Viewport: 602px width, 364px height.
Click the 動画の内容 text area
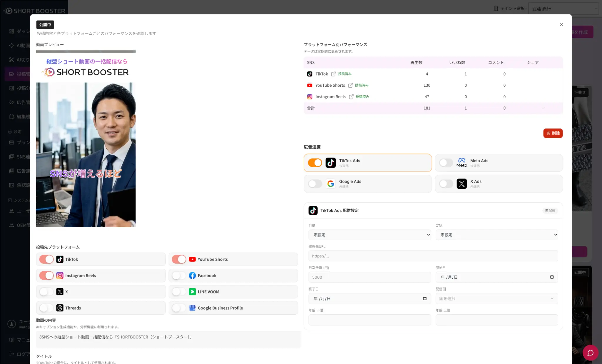pos(168,340)
